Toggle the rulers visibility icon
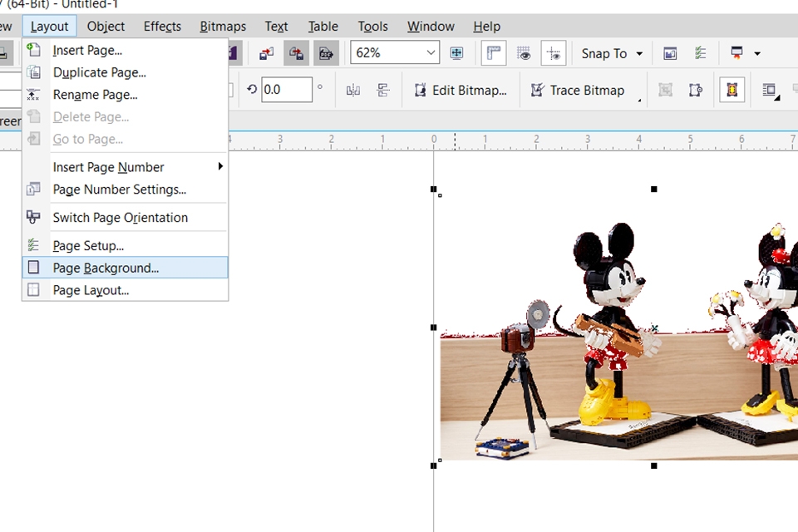This screenshot has height=532, width=798. pyautogui.click(x=493, y=52)
